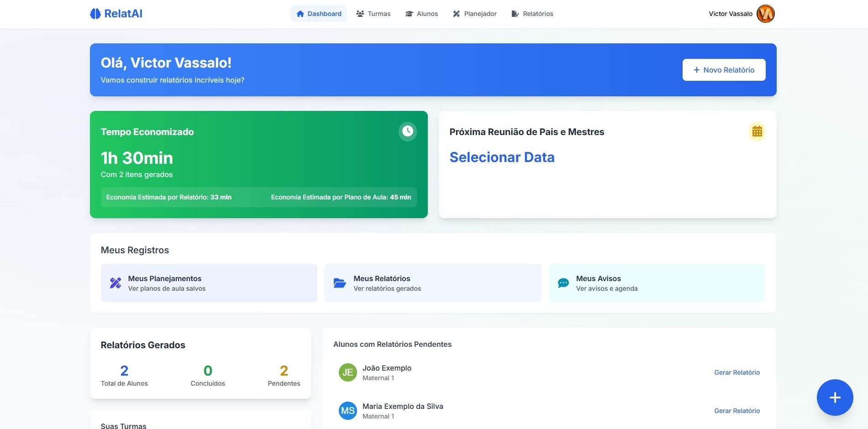The width and height of the screenshot is (868, 429).
Task: Click the open folder icon of Meus Relatórios
Action: [340, 283]
